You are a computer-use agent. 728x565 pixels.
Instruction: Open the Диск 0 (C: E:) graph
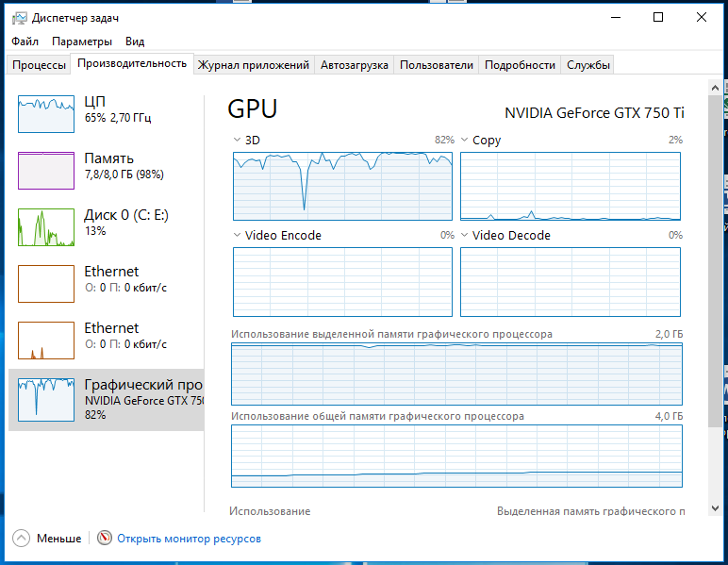[46, 226]
